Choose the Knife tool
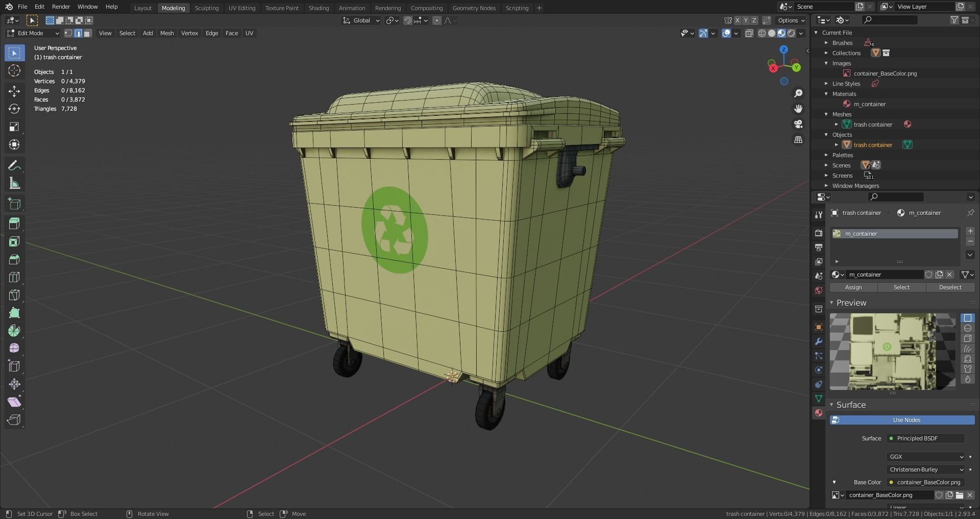 [14, 295]
